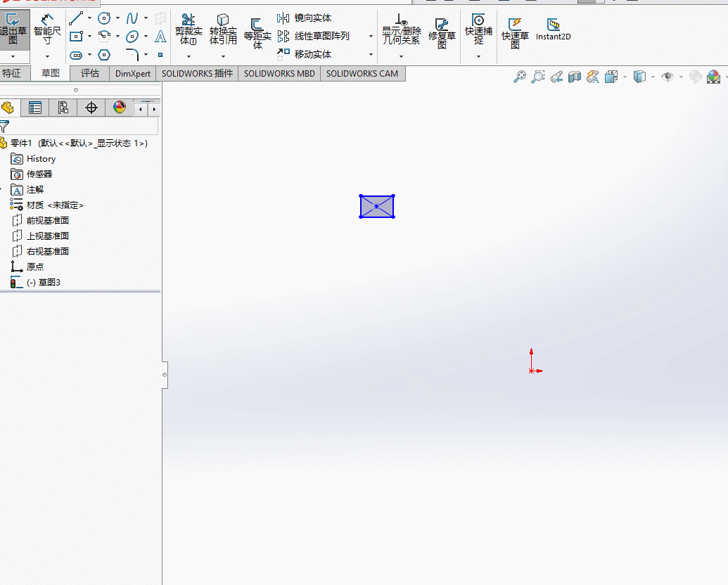Select the History folder in the tree

pyautogui.click(x=34, y=159)
